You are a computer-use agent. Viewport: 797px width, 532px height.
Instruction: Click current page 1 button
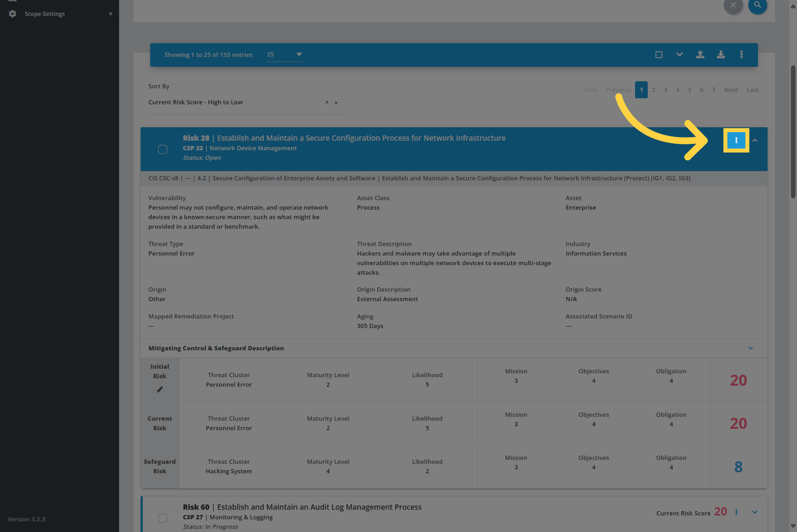[641, 90]
